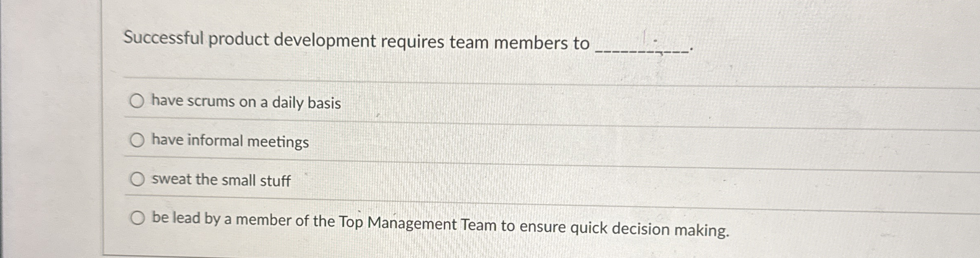Click the 'have scrums on a daily basis' answer text

coord(245,102)
